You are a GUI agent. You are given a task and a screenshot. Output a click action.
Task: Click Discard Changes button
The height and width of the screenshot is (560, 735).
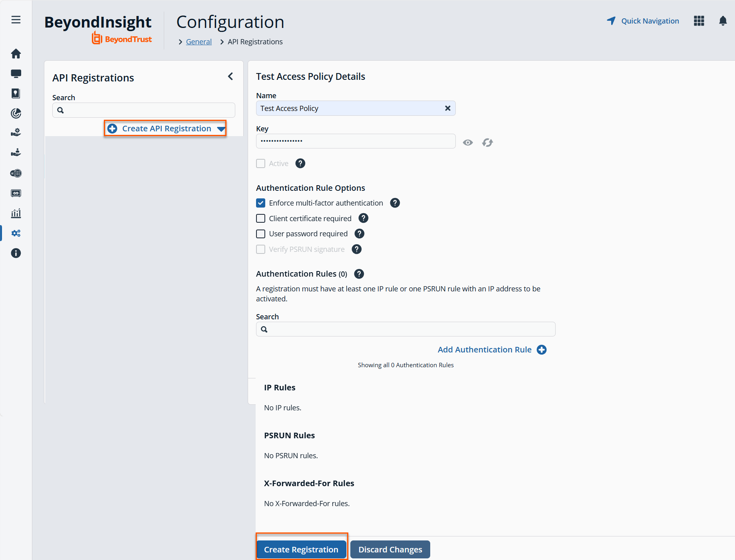point(390,550)
